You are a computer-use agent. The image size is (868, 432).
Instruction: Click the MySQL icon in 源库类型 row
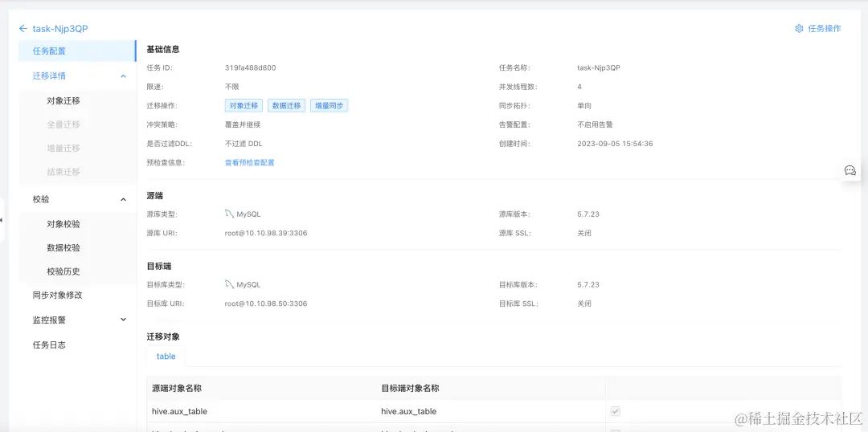click(x=229, y=214)
